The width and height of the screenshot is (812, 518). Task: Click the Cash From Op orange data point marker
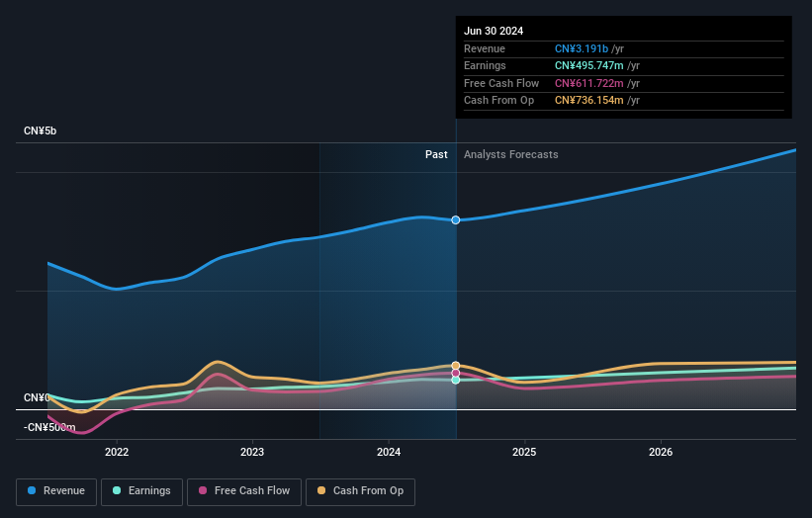pyautogui.click(x=456, y=366)
